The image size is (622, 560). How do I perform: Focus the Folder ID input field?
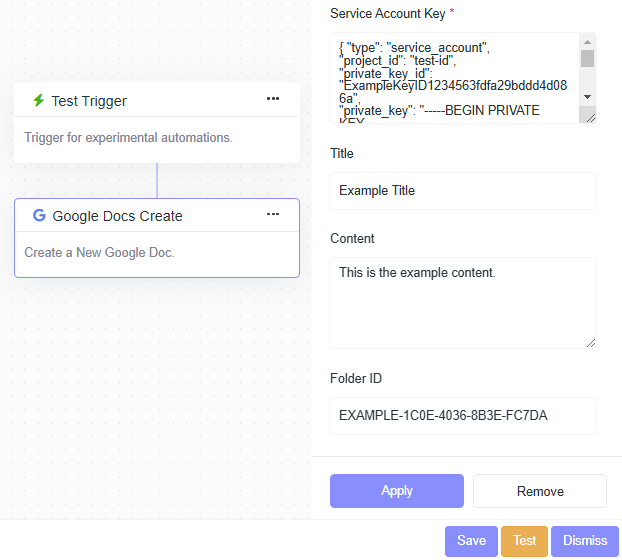[463, 416]
